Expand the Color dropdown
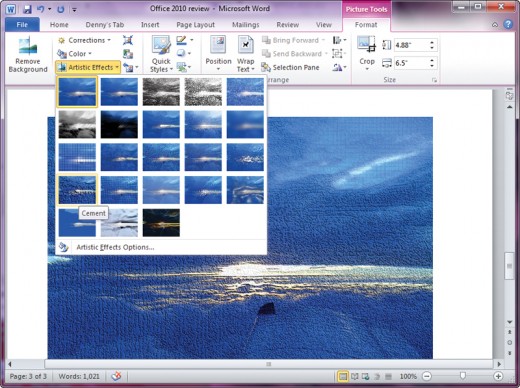520x388 pixels. click(x=75, y=54)
